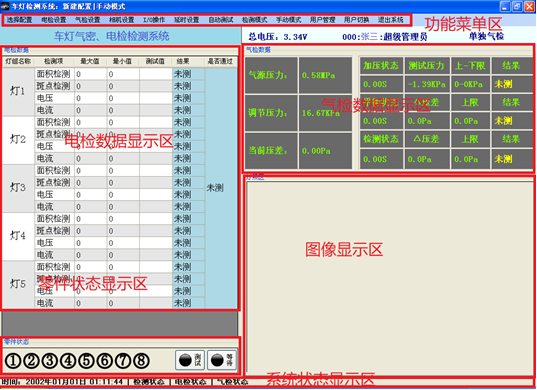Open the 电检设置 menu
This screenshot has height=390, width=537.
(x=53, y=20)
